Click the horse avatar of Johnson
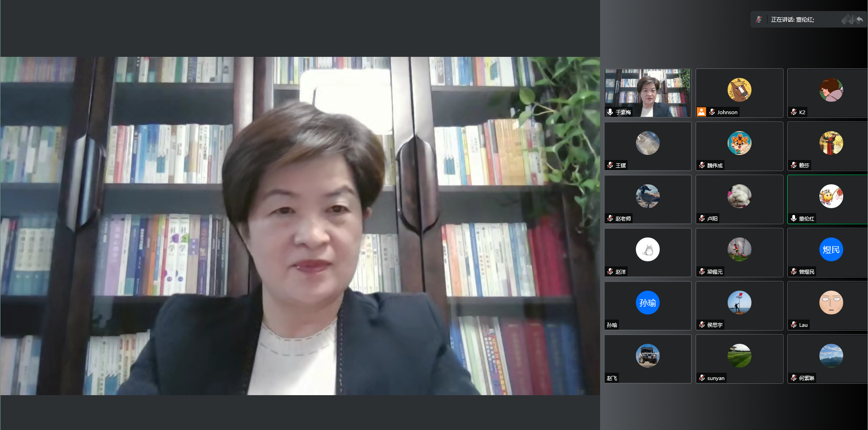The image size is (868, 430). point(739,89)
